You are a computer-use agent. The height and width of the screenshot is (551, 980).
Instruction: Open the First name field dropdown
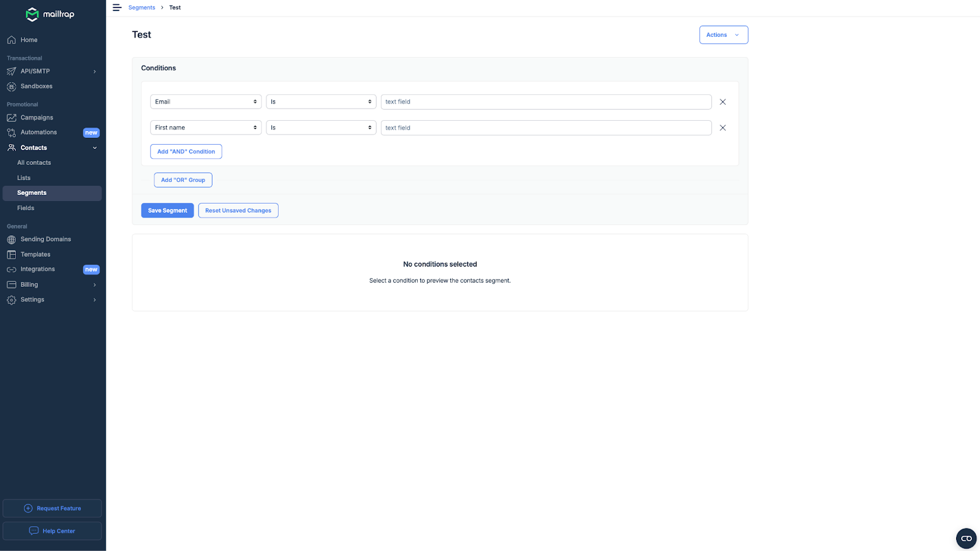click(x=206, y=127)
